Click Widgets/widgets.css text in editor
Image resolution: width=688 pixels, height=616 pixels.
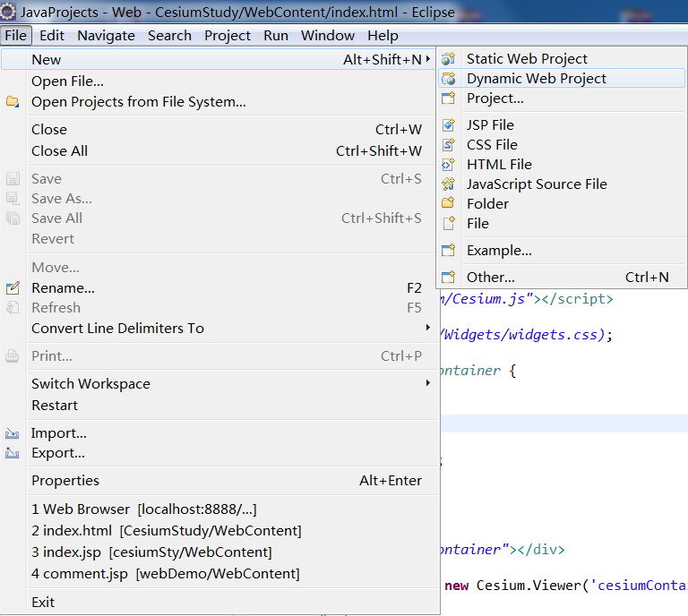pos(527,335)
